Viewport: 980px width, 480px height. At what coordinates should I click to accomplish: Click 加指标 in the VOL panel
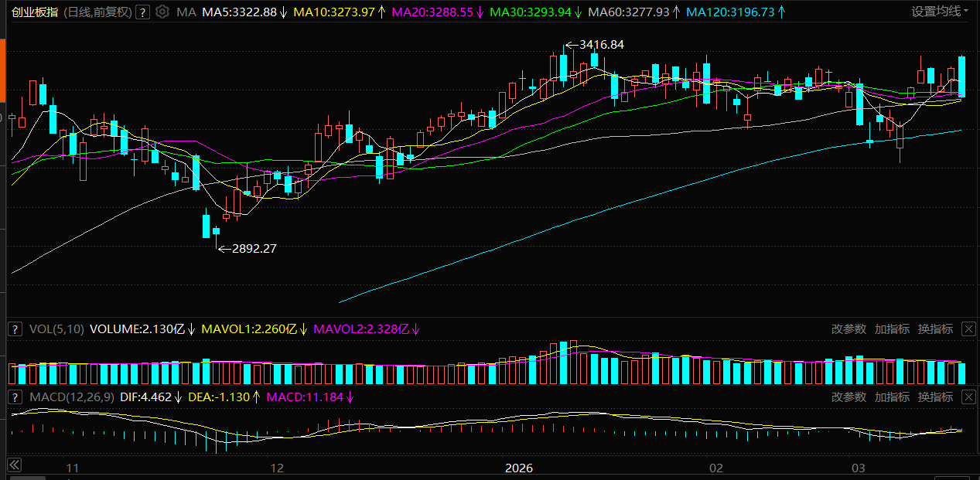(892, 329)
